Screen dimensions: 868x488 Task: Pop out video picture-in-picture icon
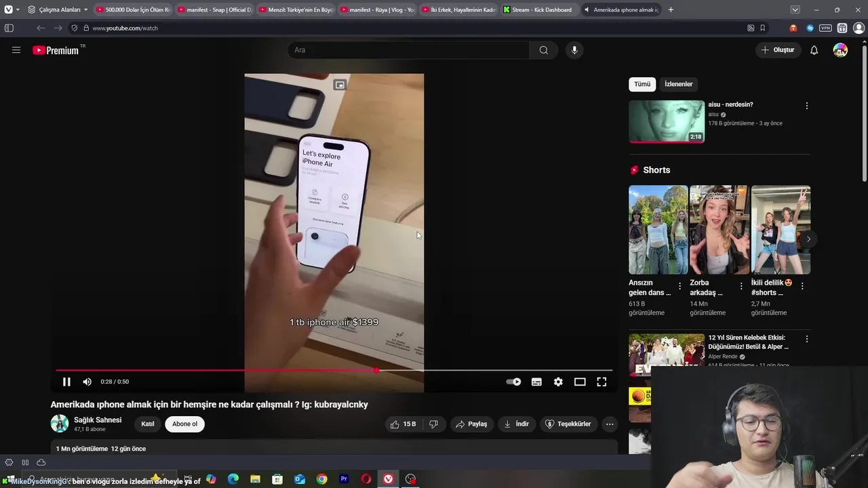click(x=340, y=85)
